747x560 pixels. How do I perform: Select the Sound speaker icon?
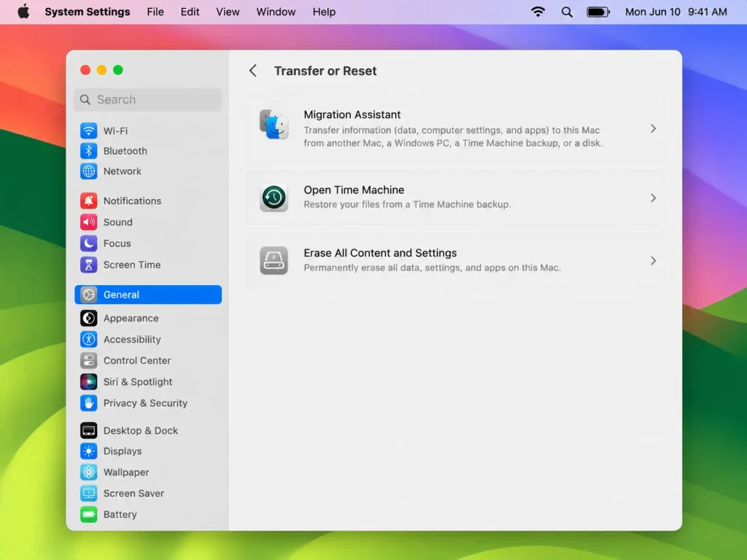point(88,222)
